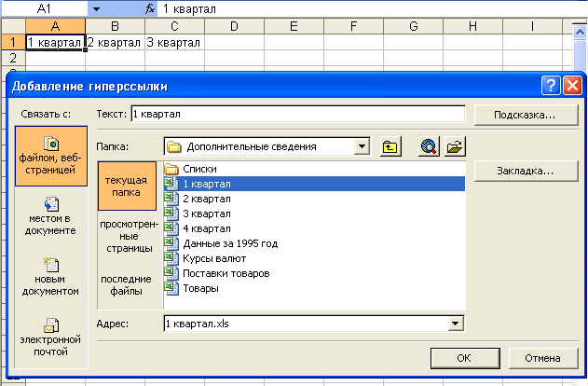Click the up one folder icon

pos(390,146)
